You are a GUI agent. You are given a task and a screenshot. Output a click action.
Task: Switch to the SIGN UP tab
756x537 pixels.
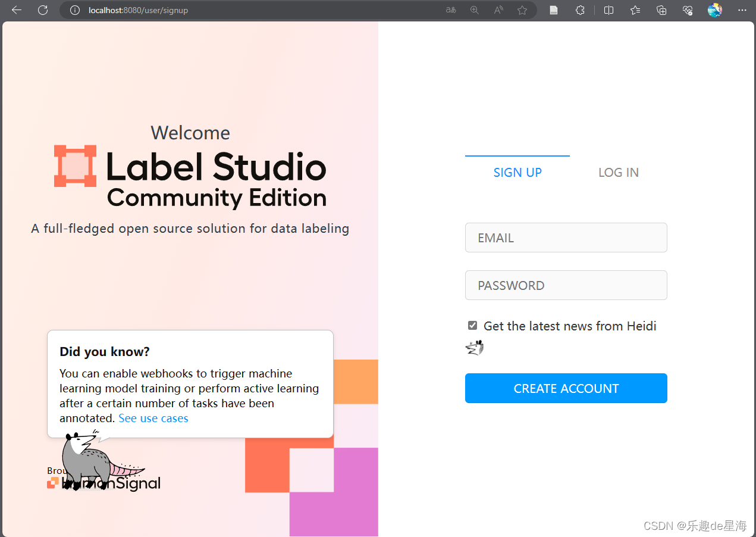[x=517, y=173]
